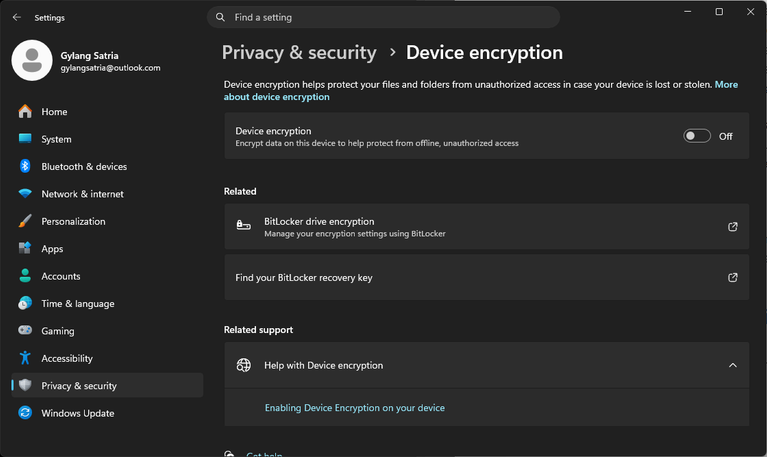This screenshot has width=767, height=457.
Task: Click the Wi-Fi Network & internet icon
Action: tap(25, 194)
